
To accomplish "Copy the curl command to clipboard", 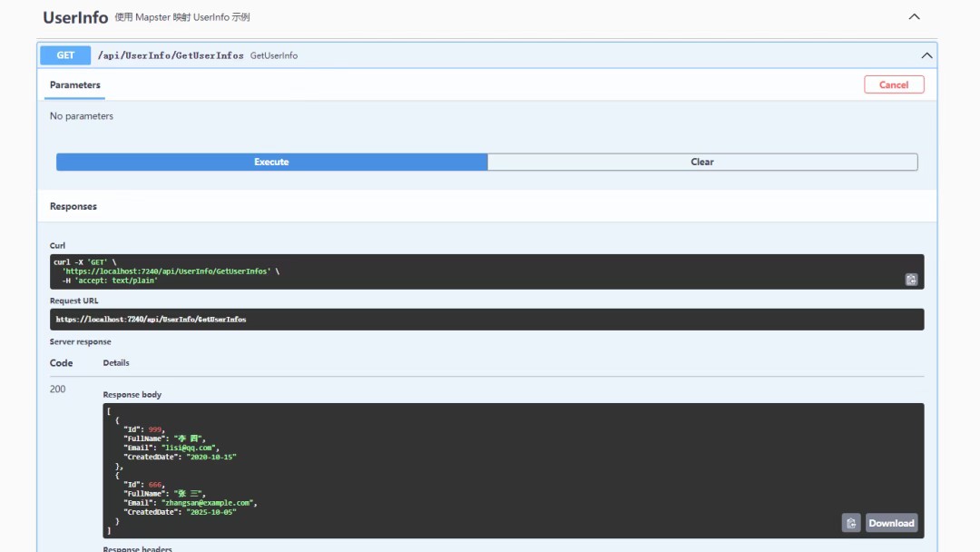I will pos(911,280).
